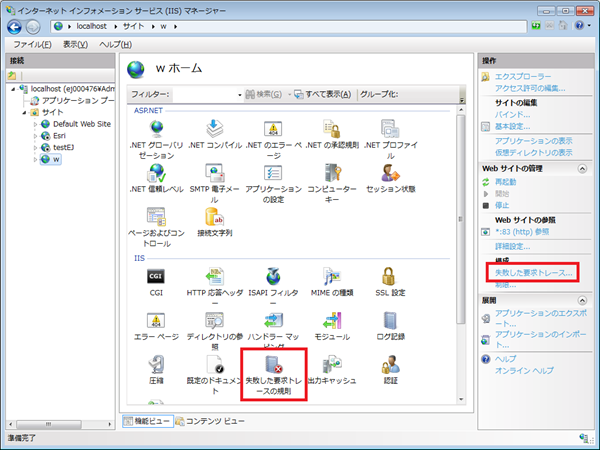This screenshot has height=450, width=600.
Task: Open HTTP 応答ヘッダー feature
Action: pyautogui.click(x=215, y=287)
